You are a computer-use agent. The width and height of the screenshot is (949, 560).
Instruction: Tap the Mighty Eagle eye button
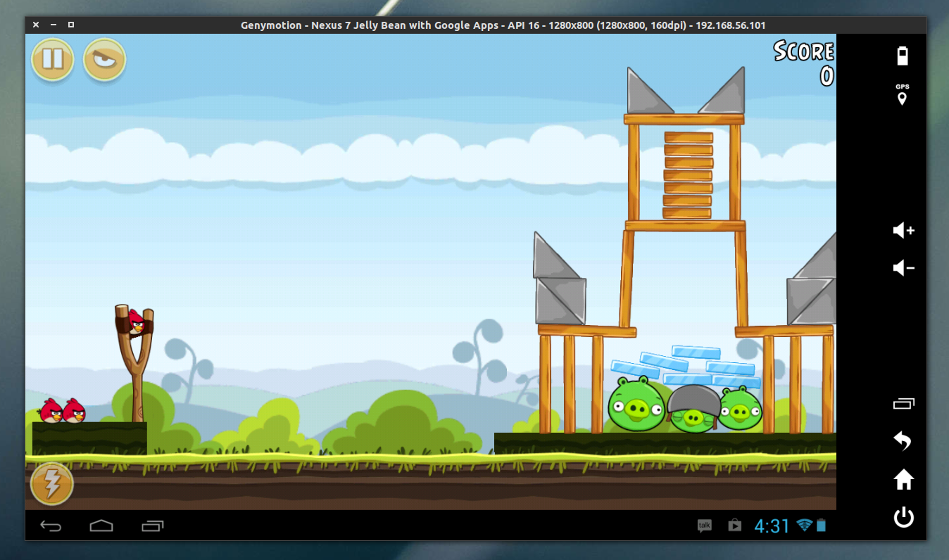click(x=104, y=59)
